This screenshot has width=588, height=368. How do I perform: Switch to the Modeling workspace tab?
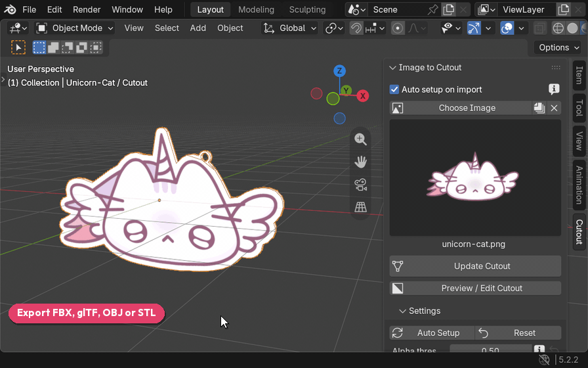coord(256,9)
